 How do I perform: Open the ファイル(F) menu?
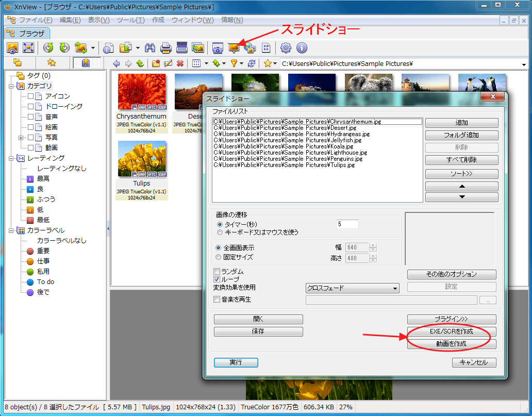(x=36, y=20)
